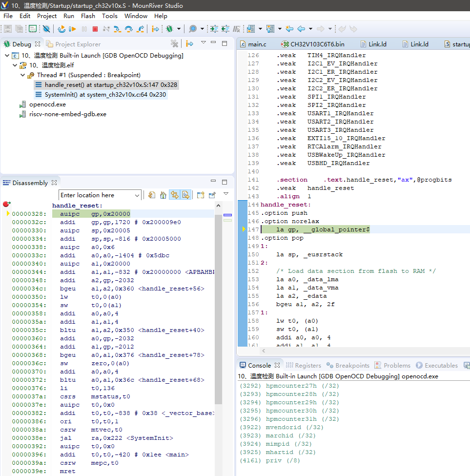This screenshot has width=470, height=476.
Task: Collapse the 温度检测.elf tree node
Action: [15, 65]
